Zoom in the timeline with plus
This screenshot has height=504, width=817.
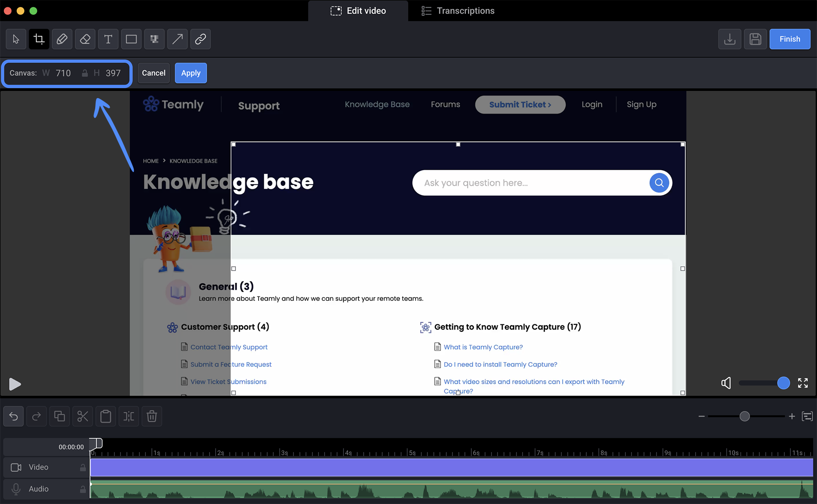(x=792, y=416)
